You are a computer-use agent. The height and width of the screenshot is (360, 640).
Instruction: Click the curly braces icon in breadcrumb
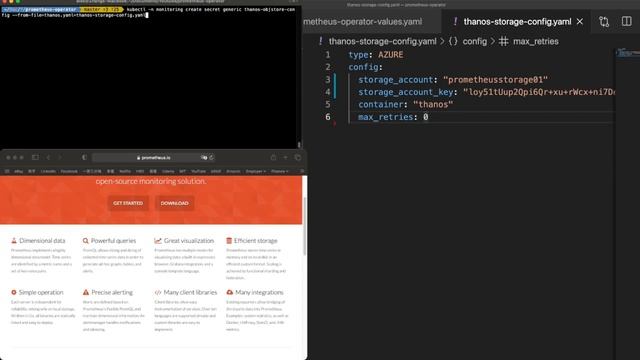pyautogui.click(x=453, y=41)
